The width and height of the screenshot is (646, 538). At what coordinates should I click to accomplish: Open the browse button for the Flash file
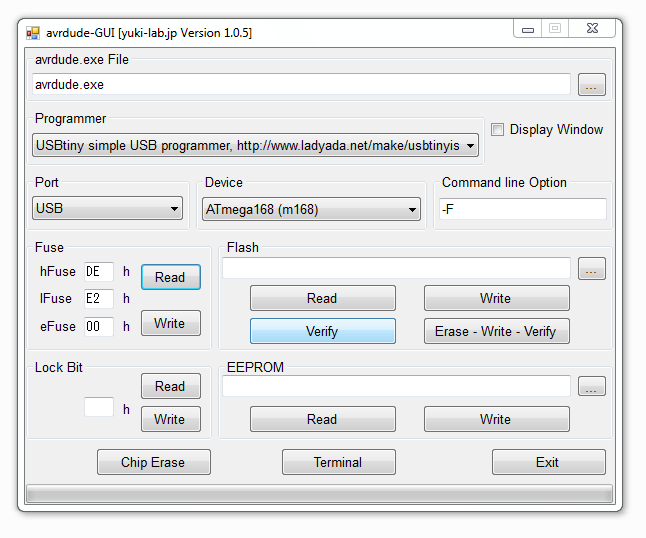click(x=592, y=269)
